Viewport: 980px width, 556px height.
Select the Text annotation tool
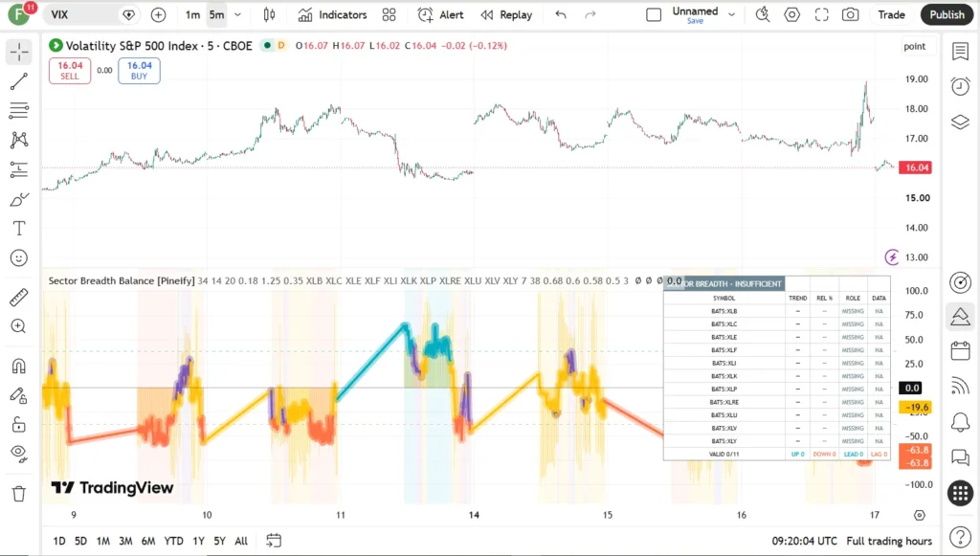point(19,229)
